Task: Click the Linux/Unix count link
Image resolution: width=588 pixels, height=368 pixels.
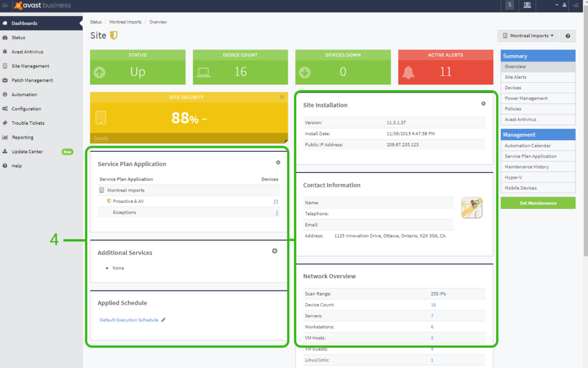Action: (432, 360)
